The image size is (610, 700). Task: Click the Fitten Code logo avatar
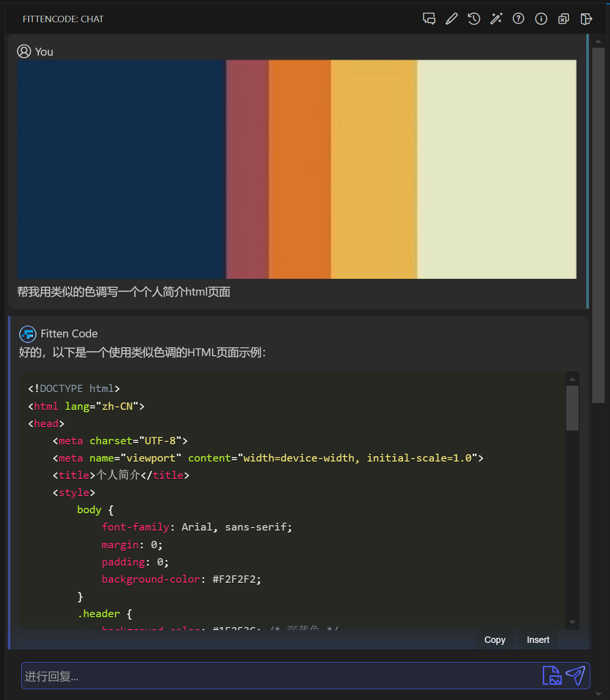pos(28,334)
